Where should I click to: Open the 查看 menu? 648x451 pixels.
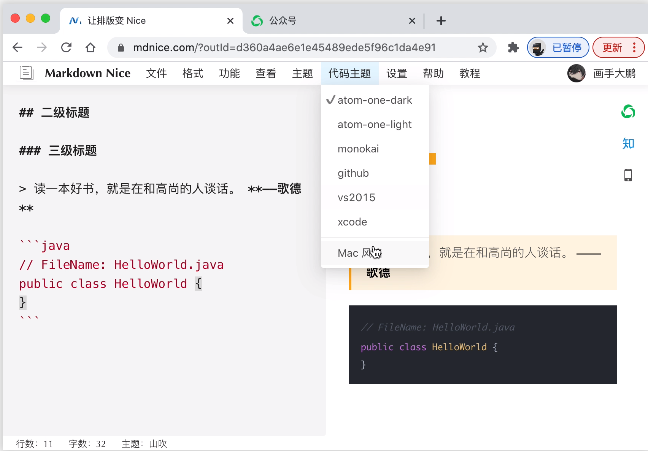coord(266,74)
